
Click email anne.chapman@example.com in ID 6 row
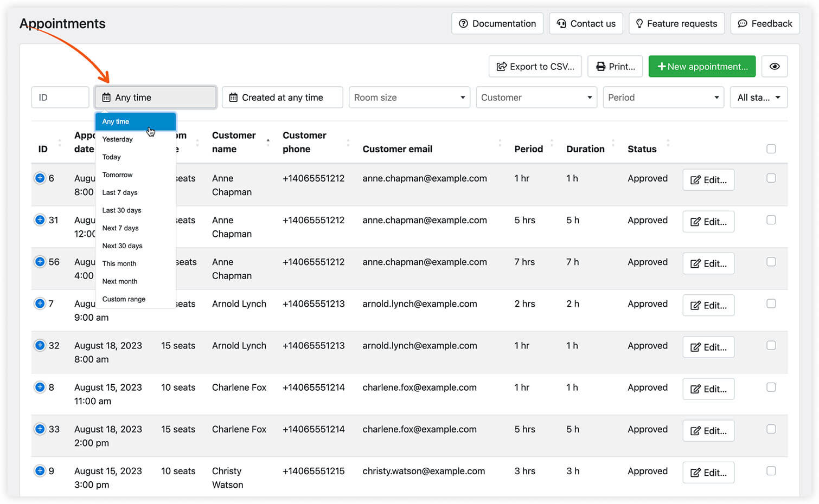point(425,178)
